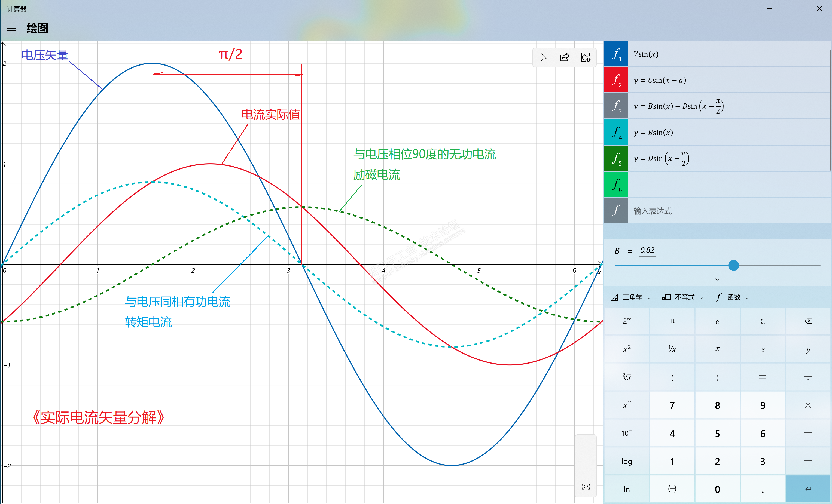
Task: Toggle the 2nd function key
Action: (627, 321)
